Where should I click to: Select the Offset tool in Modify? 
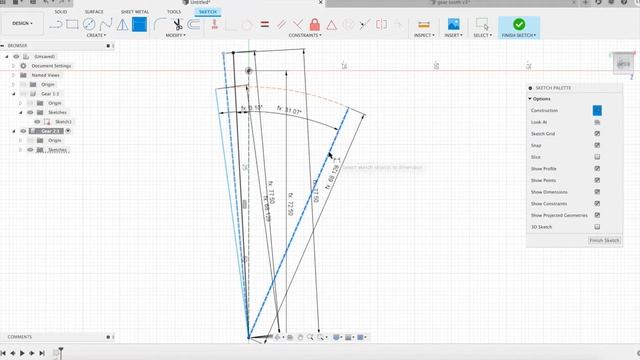click(x=194, y=24)
